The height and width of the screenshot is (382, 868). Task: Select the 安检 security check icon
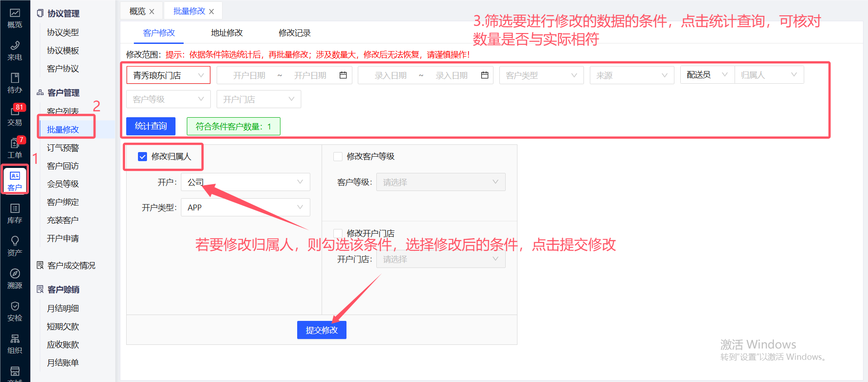pos(15,311)
